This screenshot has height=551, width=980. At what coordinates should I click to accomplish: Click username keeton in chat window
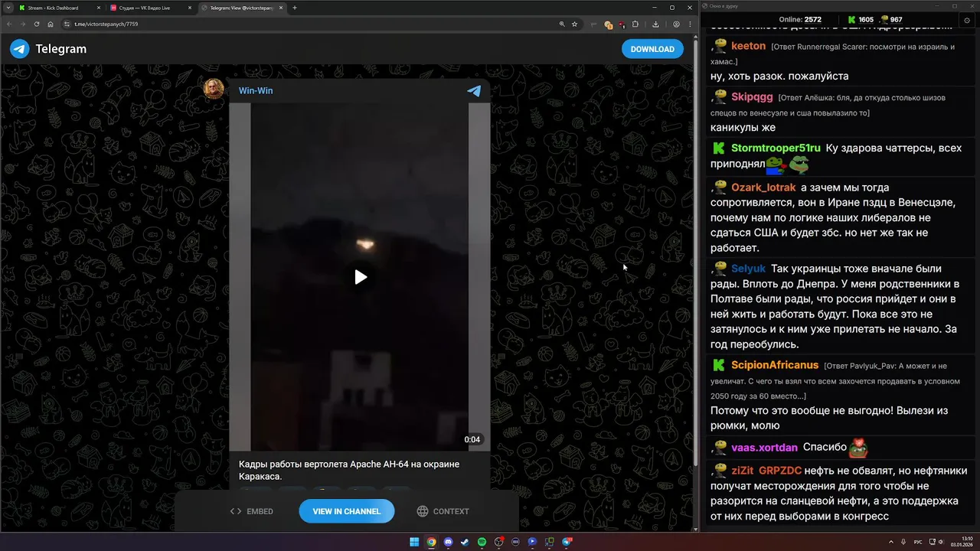[748, 46]
